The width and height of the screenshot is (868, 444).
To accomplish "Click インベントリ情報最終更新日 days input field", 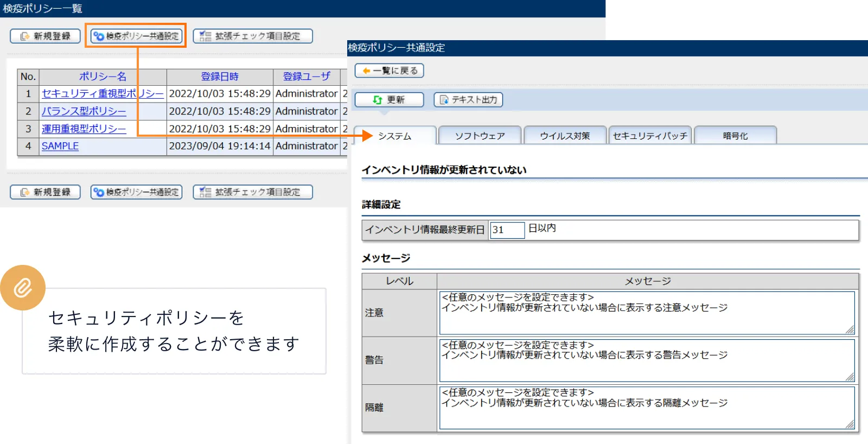I will tap(507, 230).
